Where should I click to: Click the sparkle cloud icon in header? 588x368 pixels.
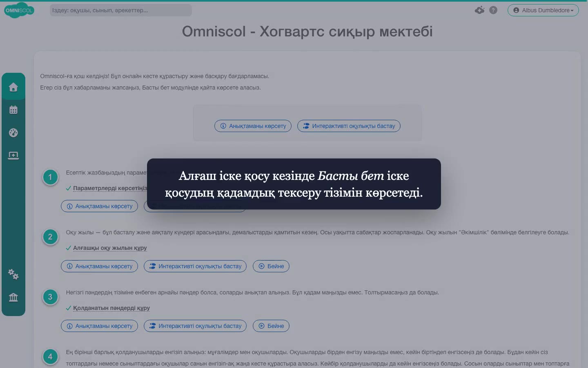pos(480,10)
